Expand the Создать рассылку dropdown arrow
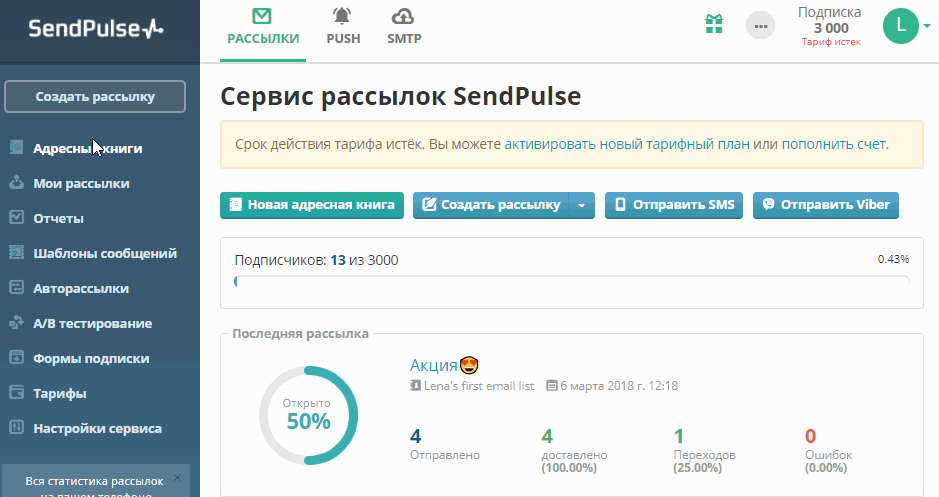The image size is (939, 497). coord(581,205)
